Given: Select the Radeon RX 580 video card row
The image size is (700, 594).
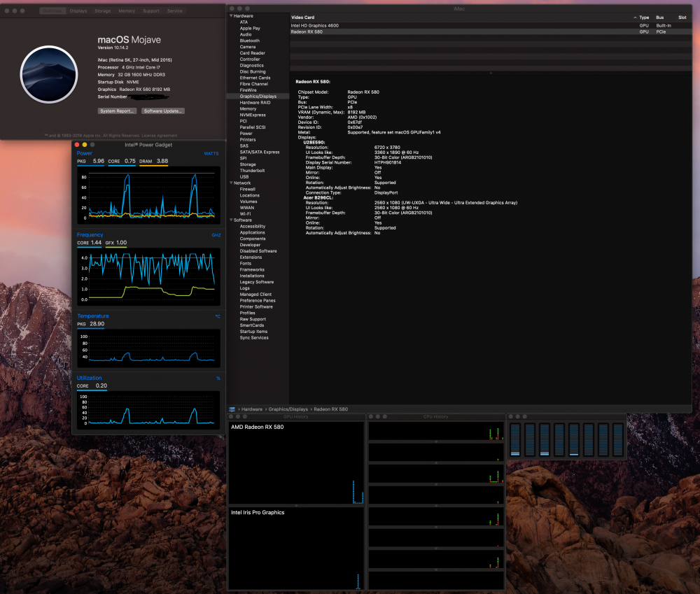Looking at the screenshot, I should click(x=491, y=31).
